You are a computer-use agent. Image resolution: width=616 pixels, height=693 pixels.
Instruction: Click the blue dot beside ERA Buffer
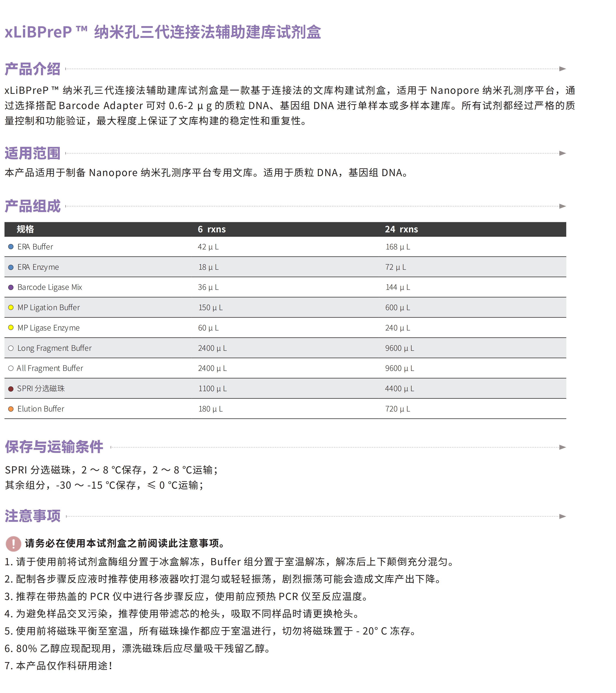pyautogui.click(x=11, y=247)
